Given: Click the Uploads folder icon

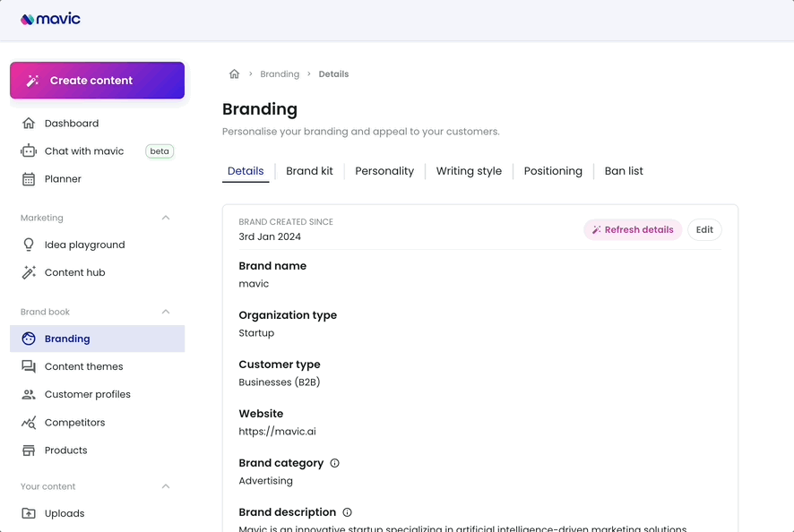Looking at the screenshot, I should coord(29,513).
